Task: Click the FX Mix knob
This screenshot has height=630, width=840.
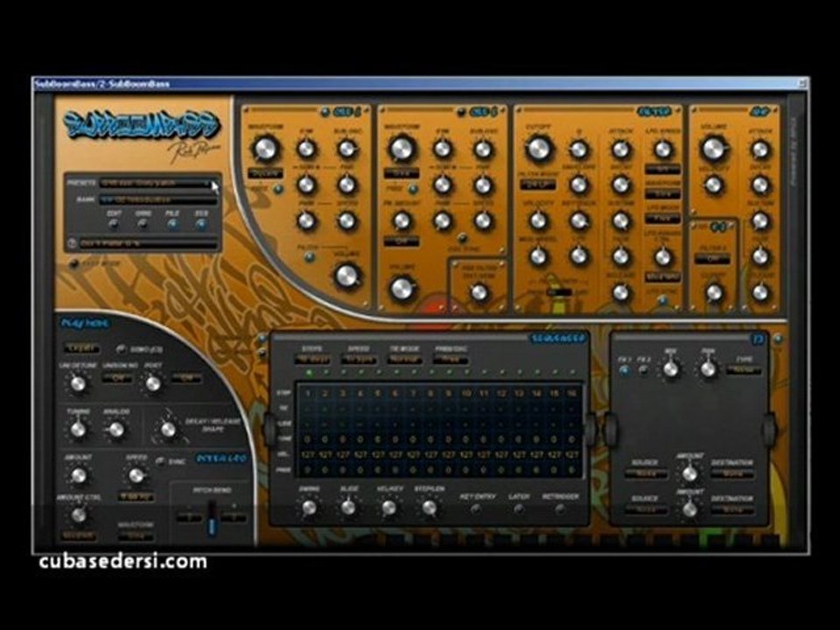Action: pos(669,369)
